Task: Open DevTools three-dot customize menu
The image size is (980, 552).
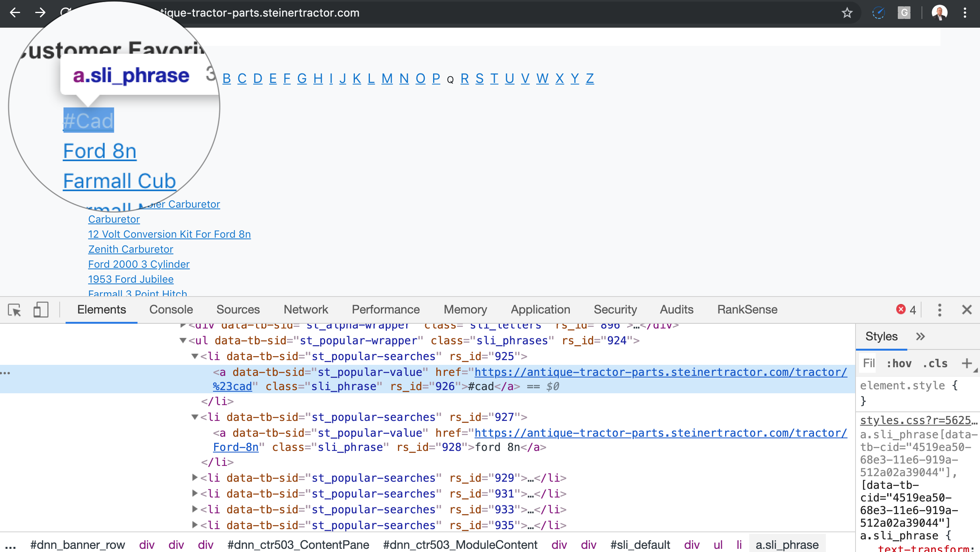Action: click(x=940, y=310)
